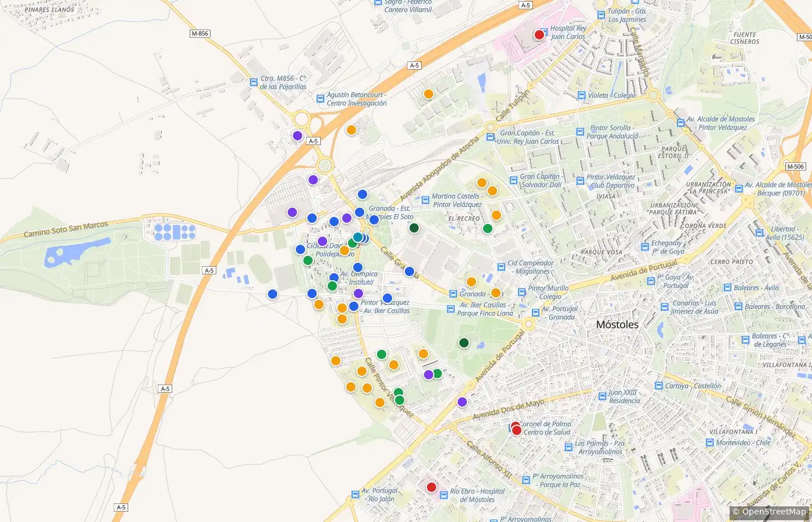This screenshot has height=522, width=812.
Task: Click the Pintor Velázquez - Club Deportivo stop icon
Action: pyautogui.click(x=580, y=181)
